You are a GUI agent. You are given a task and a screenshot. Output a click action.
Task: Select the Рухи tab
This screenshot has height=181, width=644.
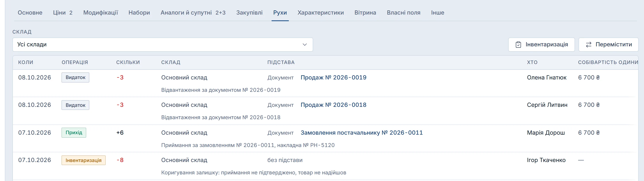280,13
